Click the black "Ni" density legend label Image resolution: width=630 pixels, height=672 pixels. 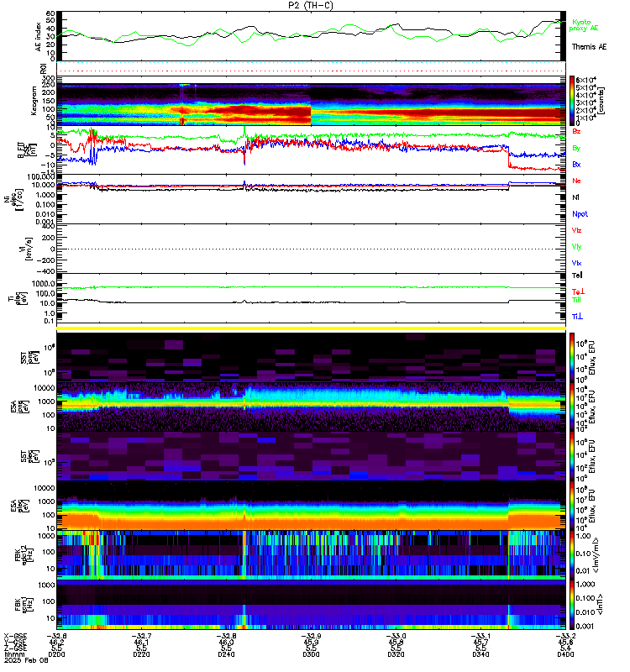[x=575, y=197]
